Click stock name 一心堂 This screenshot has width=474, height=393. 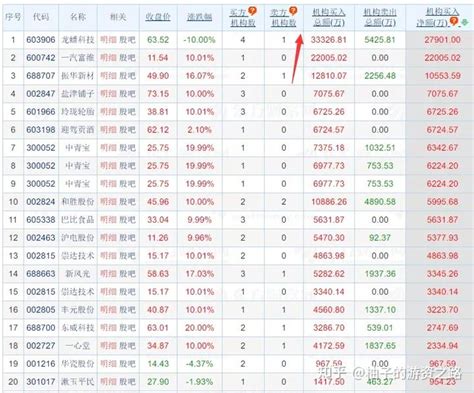pyautogui.click(x=78, y=346)
